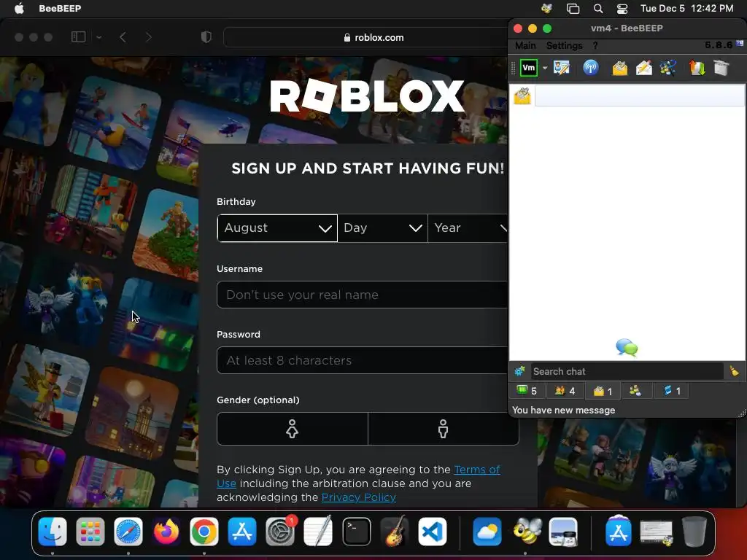Image resolution: width=747 pixels, height=560 pixels.
Task: Click the write message envelope with pencil icon
Action: coord(644,68)
